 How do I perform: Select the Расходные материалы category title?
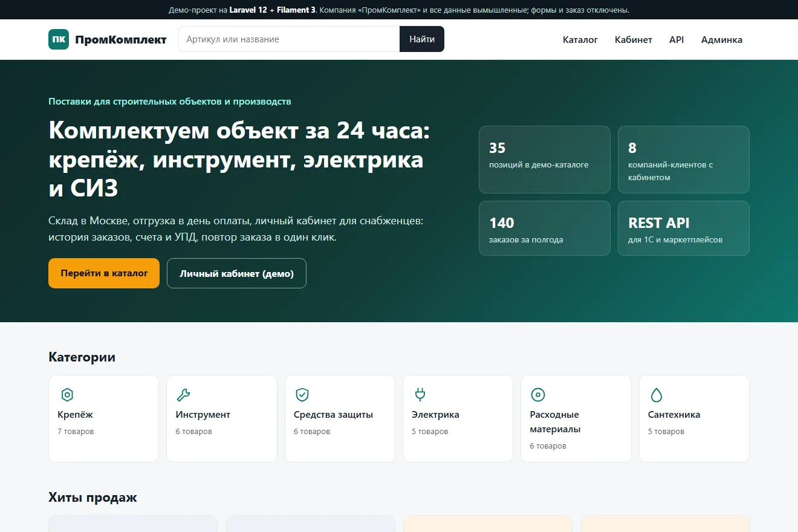555,422
